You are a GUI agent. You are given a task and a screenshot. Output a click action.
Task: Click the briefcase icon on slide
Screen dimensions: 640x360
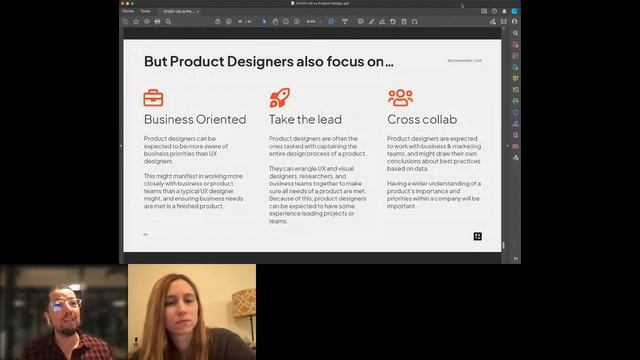[153, 98]
